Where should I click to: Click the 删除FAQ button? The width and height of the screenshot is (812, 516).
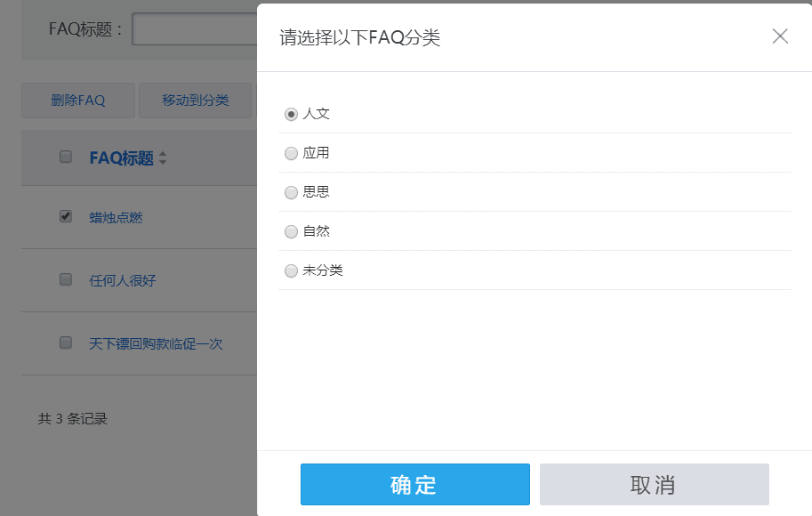tap(76, 101)
